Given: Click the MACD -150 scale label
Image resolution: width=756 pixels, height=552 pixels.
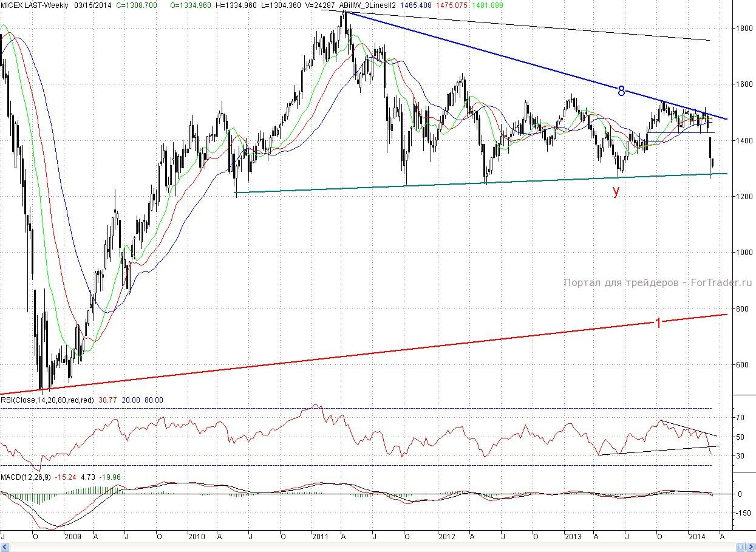Looking at the screenshot, I should [x=742, y=513].
